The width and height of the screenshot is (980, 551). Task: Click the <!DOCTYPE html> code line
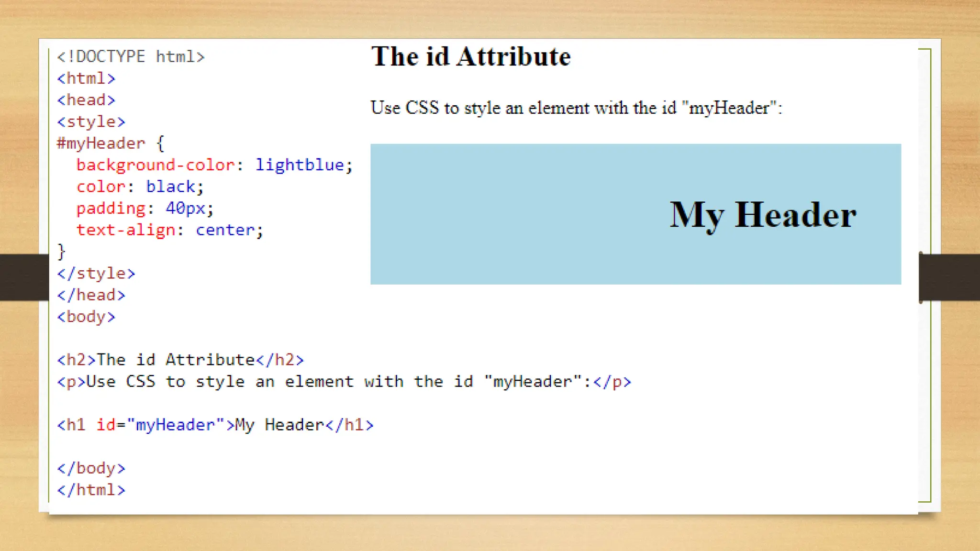[x=130, y=56]
